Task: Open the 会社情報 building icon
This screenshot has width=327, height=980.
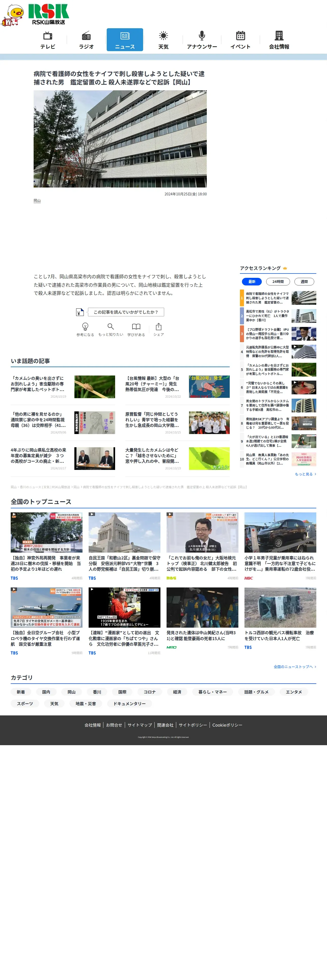Action: (279, 36)
